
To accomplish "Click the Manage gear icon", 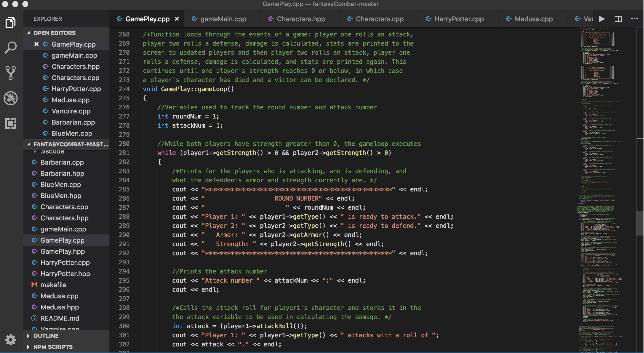I will coord(10,340).
